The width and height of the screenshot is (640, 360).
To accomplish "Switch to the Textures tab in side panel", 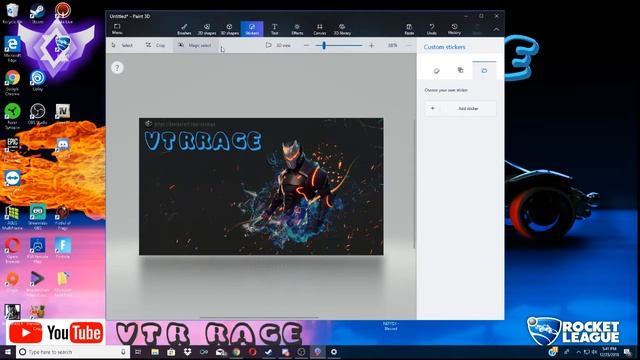I will [460, 71].
